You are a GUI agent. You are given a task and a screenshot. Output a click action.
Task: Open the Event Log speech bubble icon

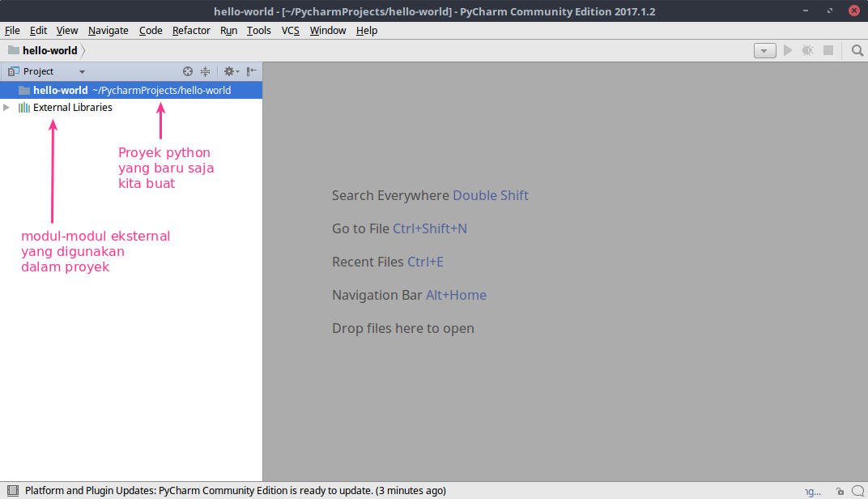pos(857,490)
